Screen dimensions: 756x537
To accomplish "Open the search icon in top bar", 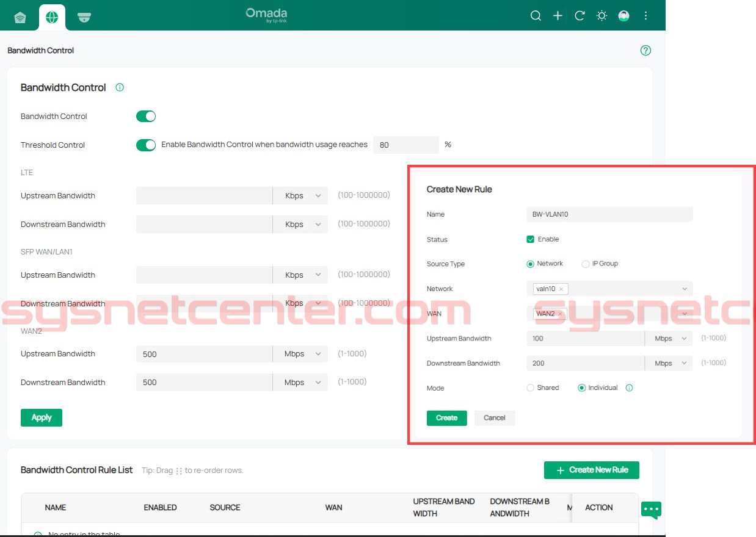I will (536, 16).
